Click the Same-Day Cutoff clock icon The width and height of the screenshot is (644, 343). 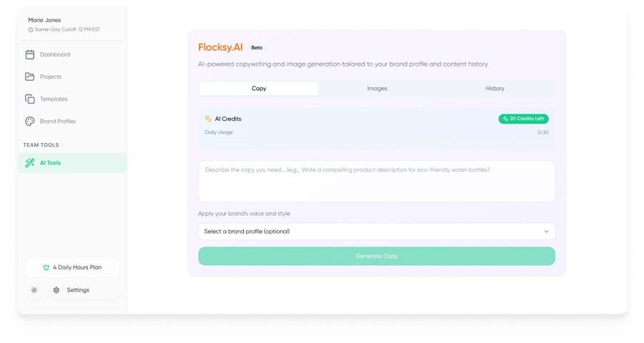pyautogui.click(x=31, y=30)
